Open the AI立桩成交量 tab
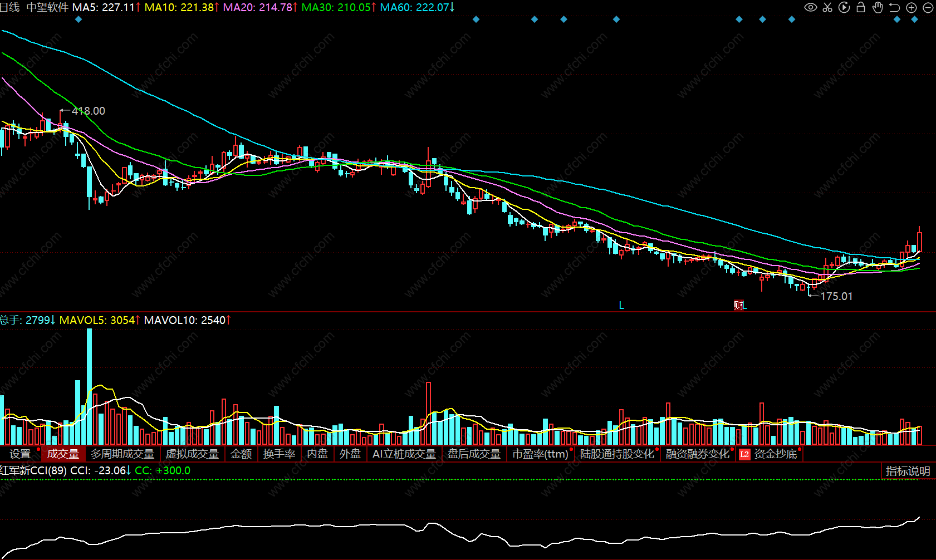This screenshot has height=560, width=936. 404,454
